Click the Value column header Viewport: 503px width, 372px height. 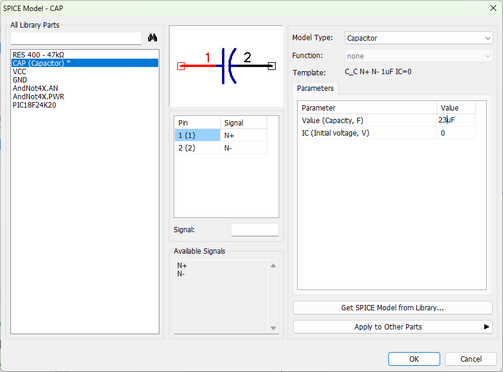[456, 108]
